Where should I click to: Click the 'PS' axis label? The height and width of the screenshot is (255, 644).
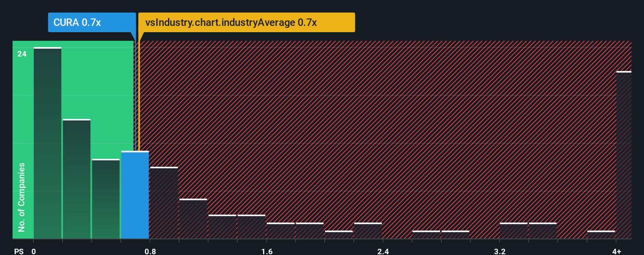[x=19, y=251]
